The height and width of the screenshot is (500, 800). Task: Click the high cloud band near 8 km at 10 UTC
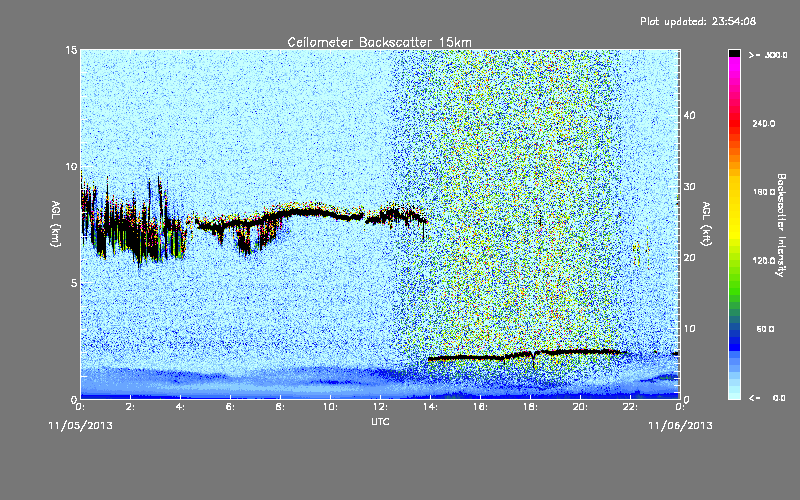[330, 212]
